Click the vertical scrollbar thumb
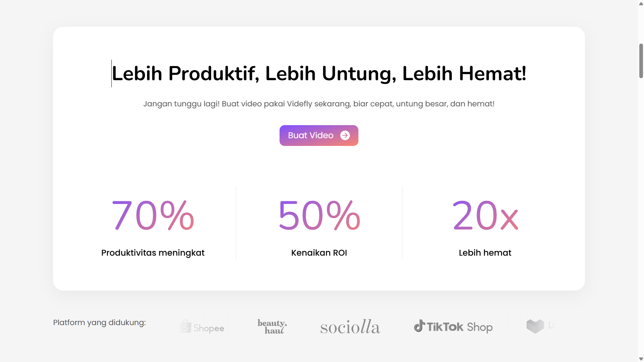 click(x=641, y=61)
